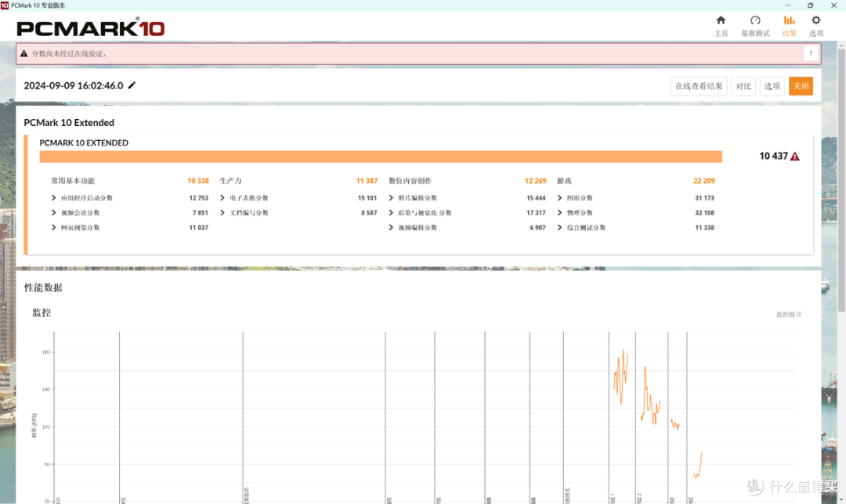The height and width of the screenshot is (504, 846).
Task: Expand 视频会议分数 row
Action: point(53,213)
